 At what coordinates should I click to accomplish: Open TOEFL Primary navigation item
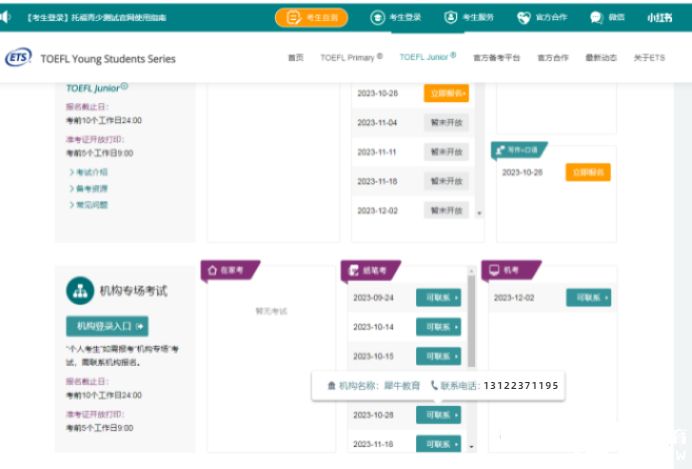click(351, 57)
